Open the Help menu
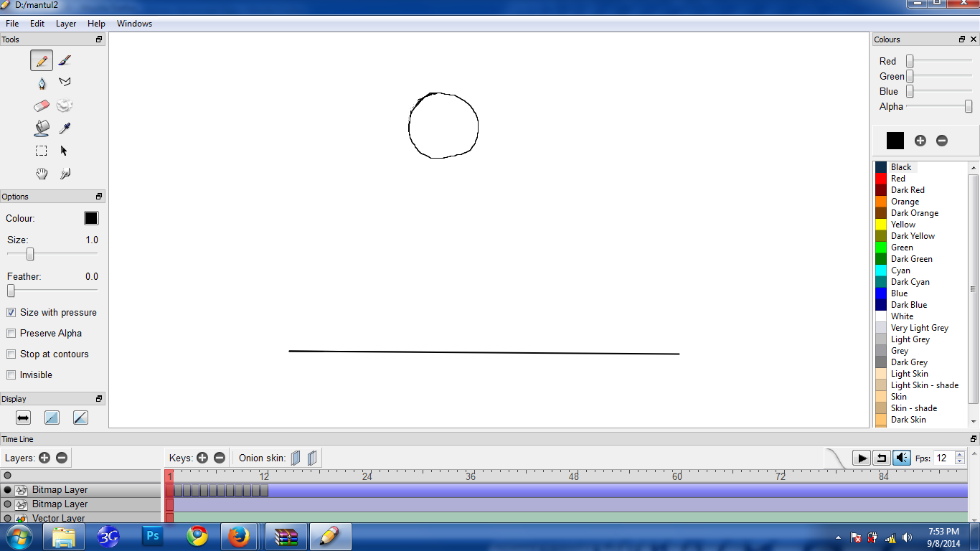The image size is (980, 551). [96, 24]
